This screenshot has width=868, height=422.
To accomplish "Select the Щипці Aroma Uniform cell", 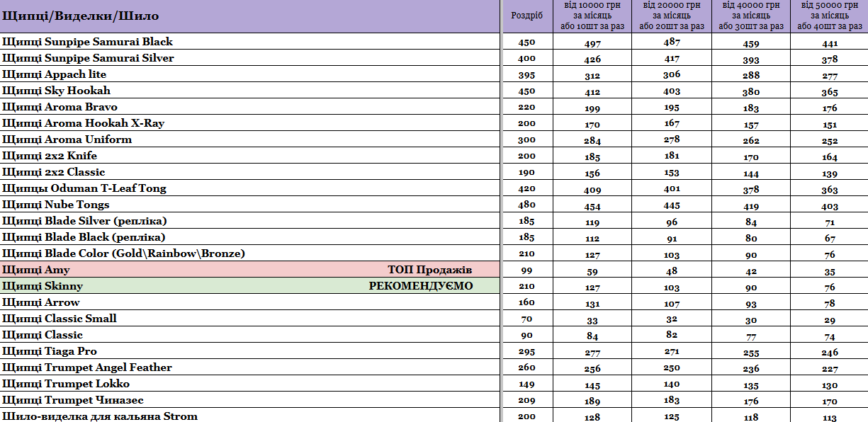I will (250, 139).
